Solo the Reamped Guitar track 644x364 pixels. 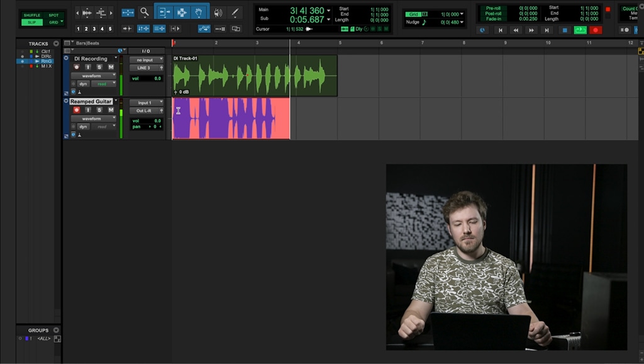[x=99, y=110]
